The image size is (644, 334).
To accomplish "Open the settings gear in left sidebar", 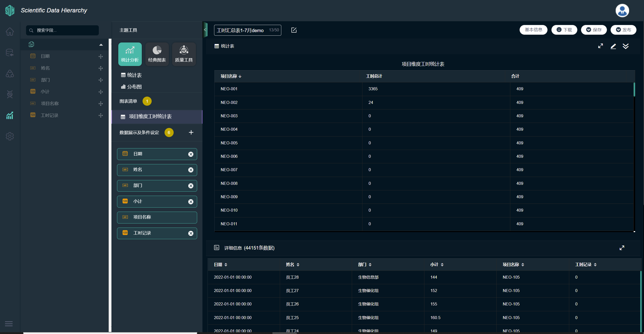I will pyautogui.click(x=10, y=136).
